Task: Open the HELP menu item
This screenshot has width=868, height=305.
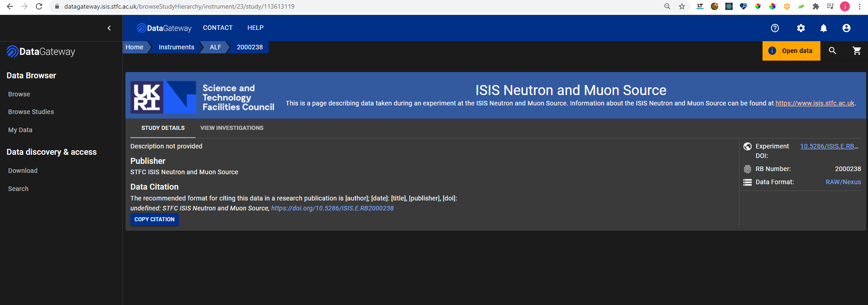Action: tap(255, 28)
